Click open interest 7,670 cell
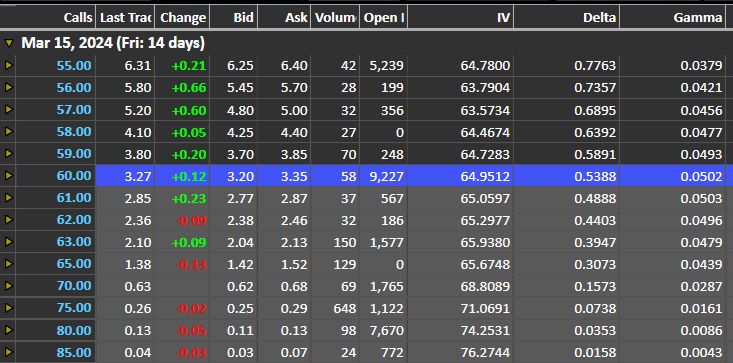733x363 pixels. tap(385, 330)
